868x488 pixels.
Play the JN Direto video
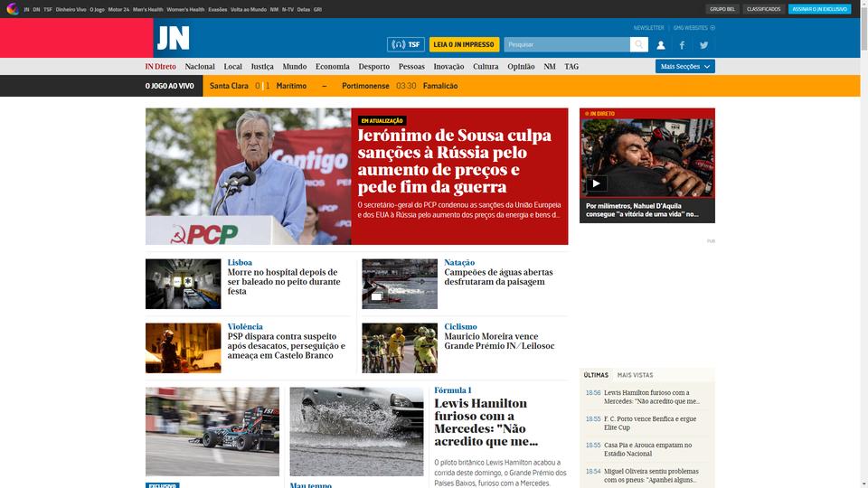coord(596,183)
